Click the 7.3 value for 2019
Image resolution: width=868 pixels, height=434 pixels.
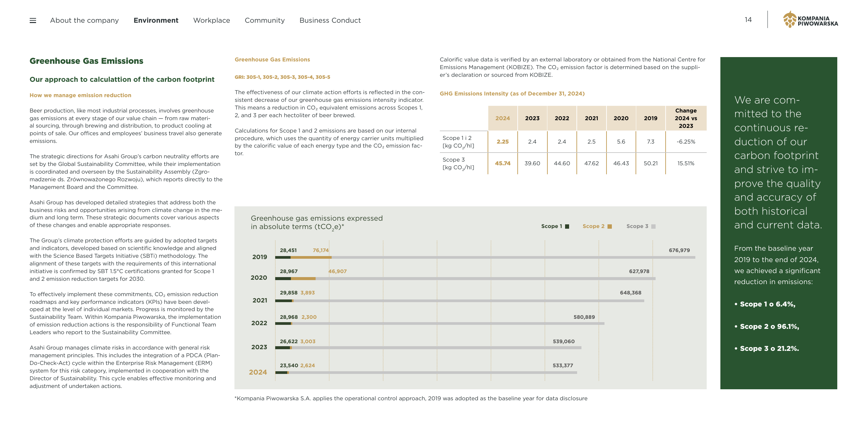[x=650, y=142]
